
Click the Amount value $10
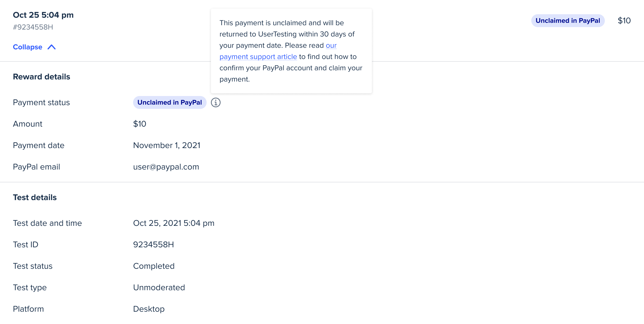pos(140,124)
